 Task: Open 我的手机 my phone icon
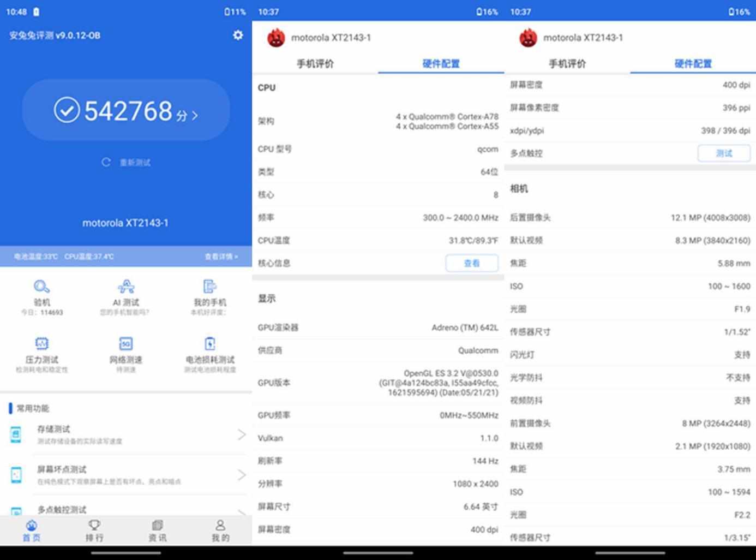(210, 287)
